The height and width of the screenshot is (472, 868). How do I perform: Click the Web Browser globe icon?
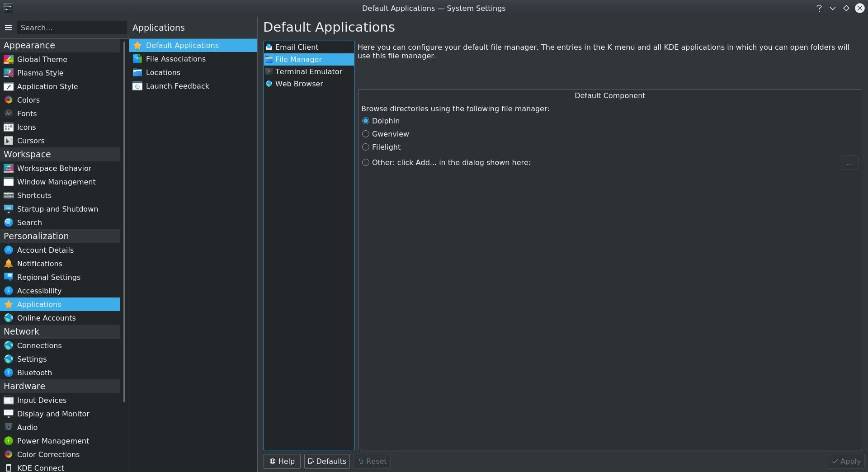269,84
